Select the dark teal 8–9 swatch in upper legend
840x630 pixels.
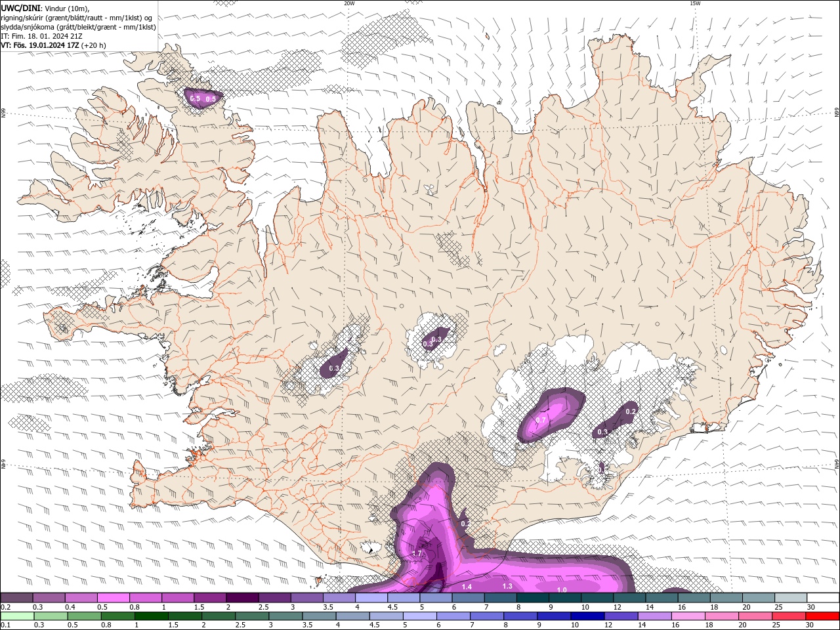[534, 598]
